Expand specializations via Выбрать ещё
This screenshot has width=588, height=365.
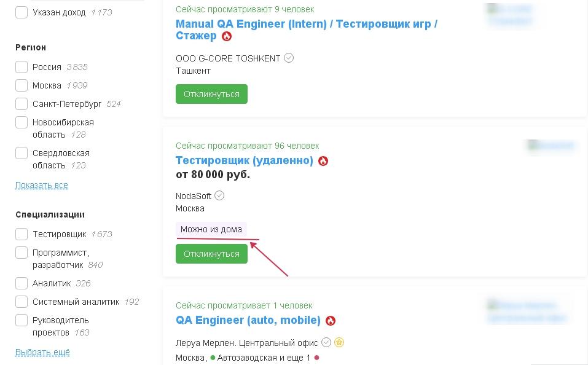point(42,352)
